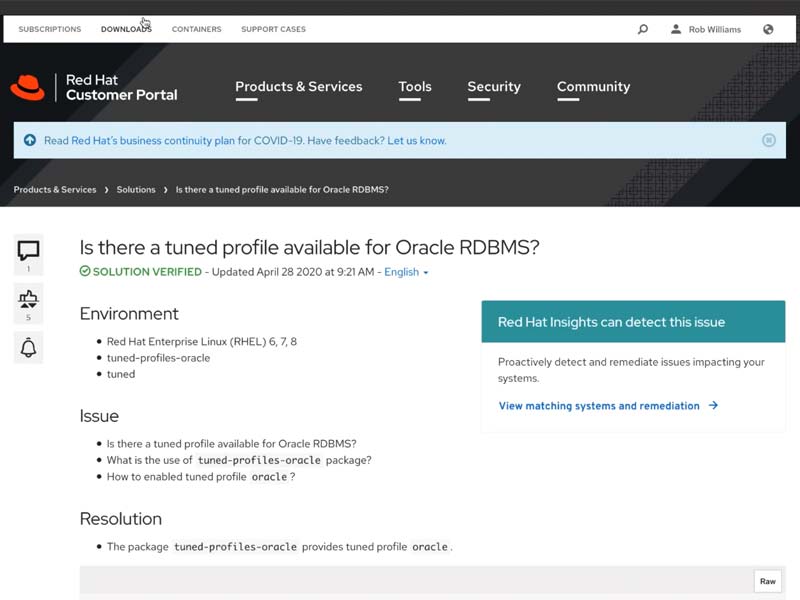Open the search magnifier icon
The image size is (800, 600).
click(643, 29)
